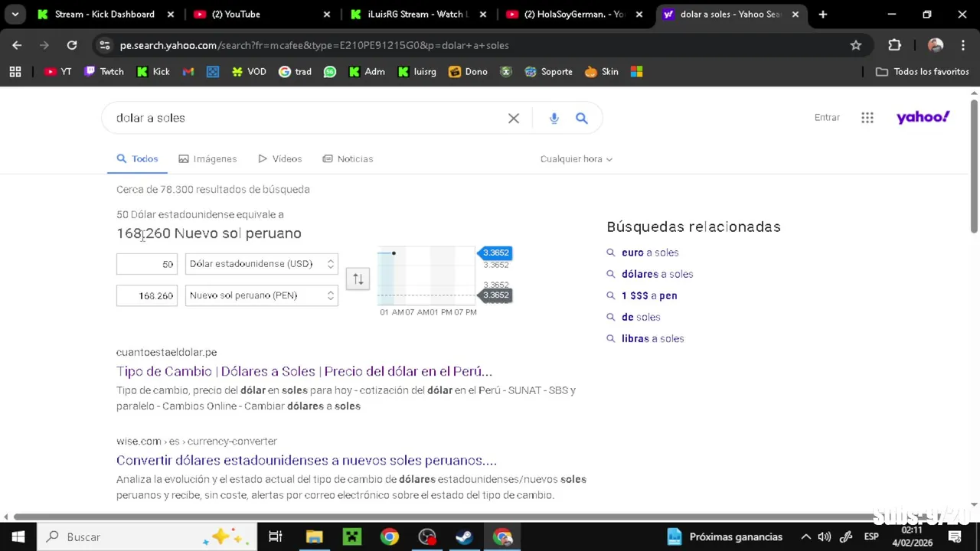The width and height of the screenshot is (980, 551).
Task: Bookmark this page with the star icon
Action: [856, 45]
